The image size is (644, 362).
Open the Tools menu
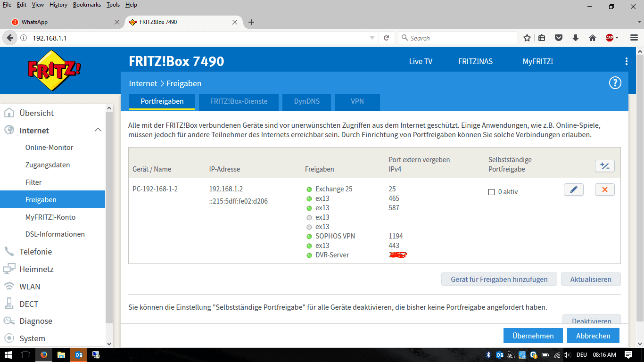point(113,5)
